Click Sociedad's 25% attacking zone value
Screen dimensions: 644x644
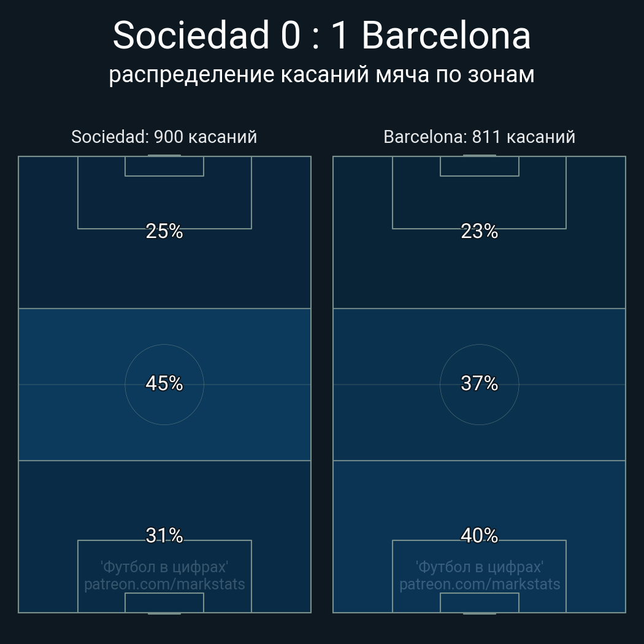pyautogui.click(x=164, y=231)
